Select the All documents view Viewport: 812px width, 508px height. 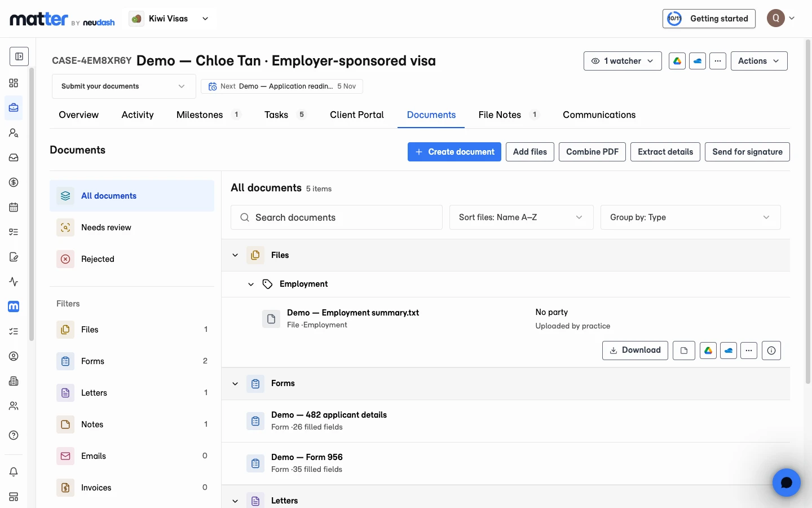pyautogui.click(x=132, y=196)
